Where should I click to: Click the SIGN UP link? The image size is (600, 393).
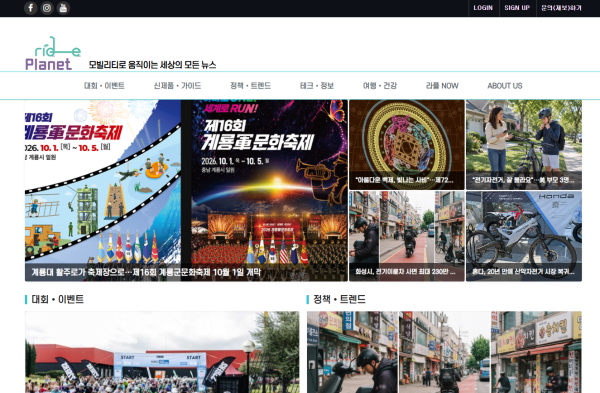[517, 8]
